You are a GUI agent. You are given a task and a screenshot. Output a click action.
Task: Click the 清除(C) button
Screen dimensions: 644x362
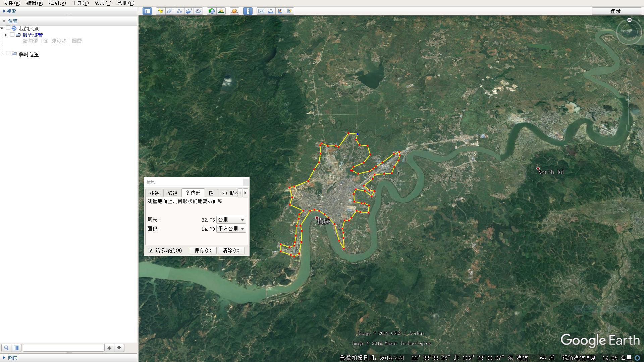pyautogui.click(x=231, y=250)
